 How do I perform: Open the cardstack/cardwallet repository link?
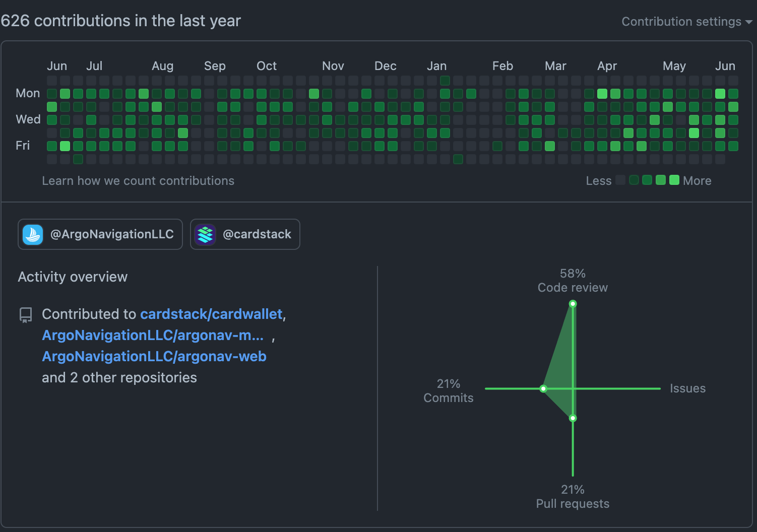[x=211, y=314]
